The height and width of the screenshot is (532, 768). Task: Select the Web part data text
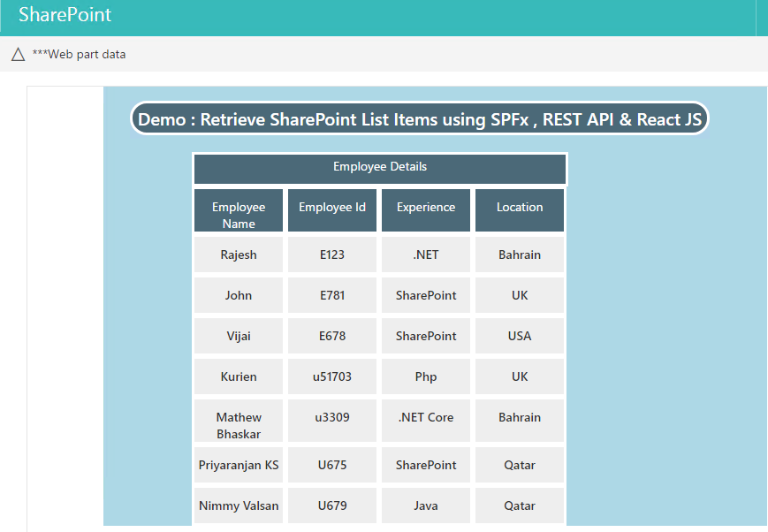79,55
